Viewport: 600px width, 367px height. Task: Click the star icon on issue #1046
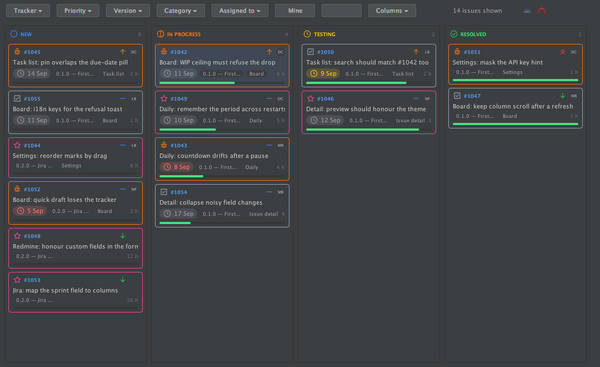click(x=310, y=98)
